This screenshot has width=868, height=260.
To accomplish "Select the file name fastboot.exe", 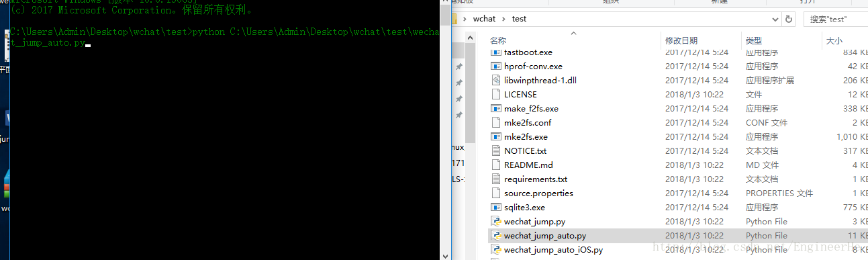I will (528, 52).
